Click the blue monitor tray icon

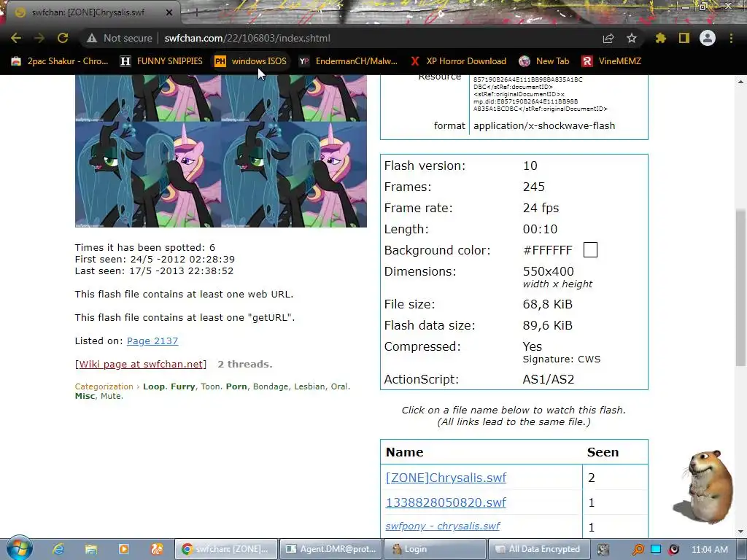[656, 549]
